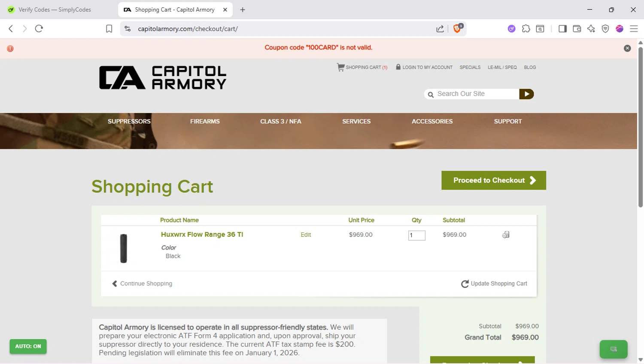Open the green chat widget button
The height and width of the screenshot is (364, 644).
coord(614,349)
